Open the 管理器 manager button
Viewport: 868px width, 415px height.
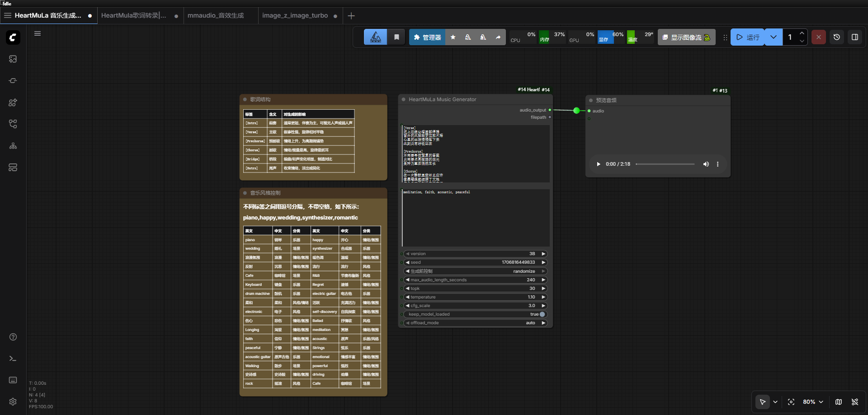coord(427,37)
